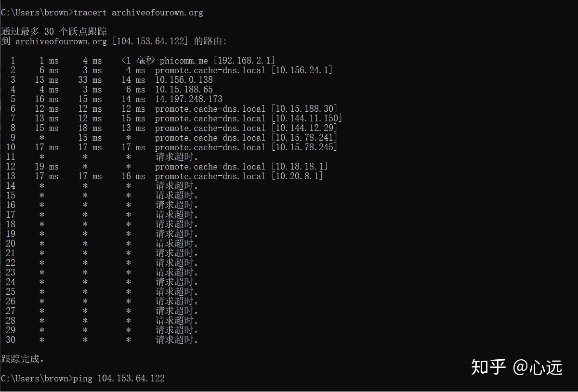Image resolution: width=578 pixels, height=392 pixels.
Task: Click the [10.18.18.1] address on hop 12
Action: coord(300,167)
